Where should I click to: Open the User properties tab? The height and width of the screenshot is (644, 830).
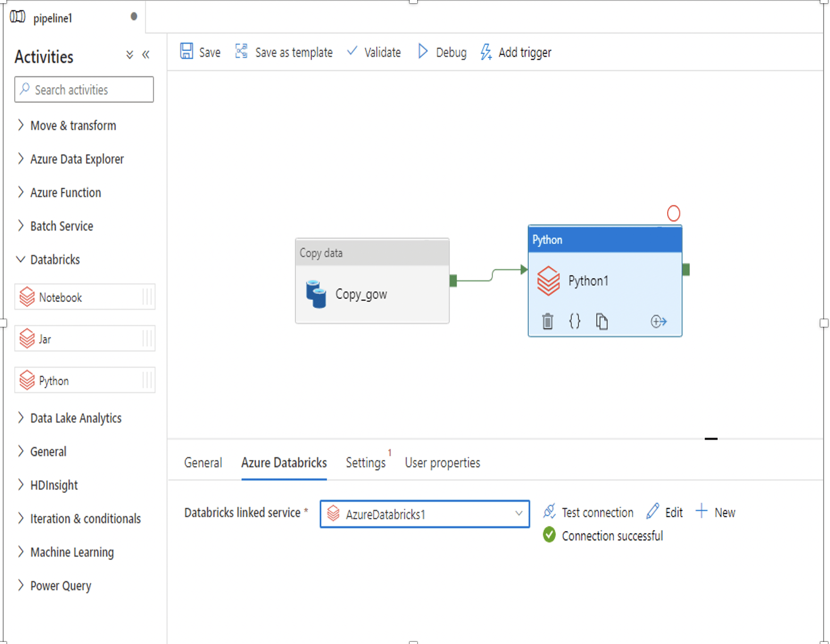point(442,463)
